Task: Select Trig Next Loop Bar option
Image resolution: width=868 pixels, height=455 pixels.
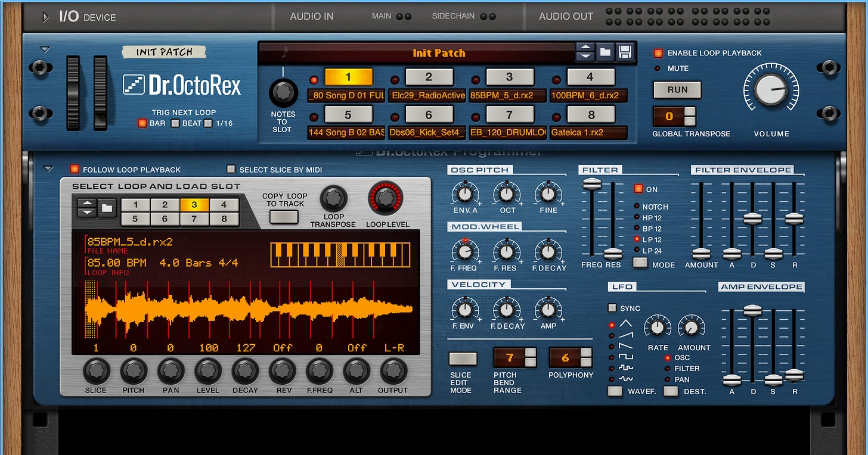Action: coord(142,123)
